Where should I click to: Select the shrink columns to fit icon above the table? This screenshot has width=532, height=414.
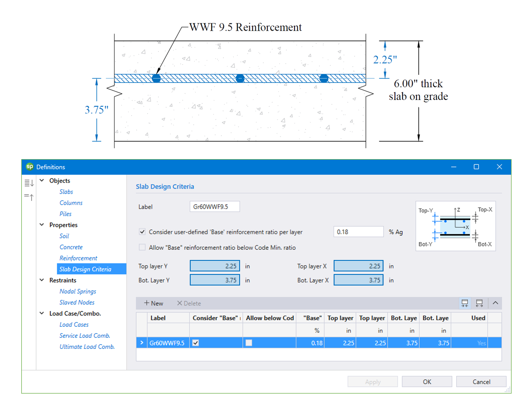point(464,303)
